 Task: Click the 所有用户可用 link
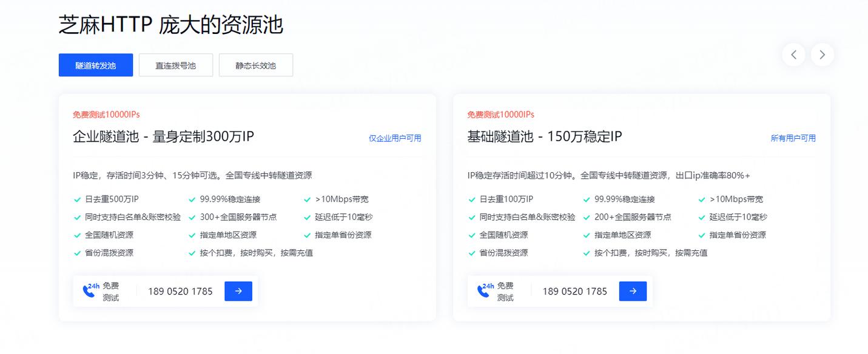(793, 138)
